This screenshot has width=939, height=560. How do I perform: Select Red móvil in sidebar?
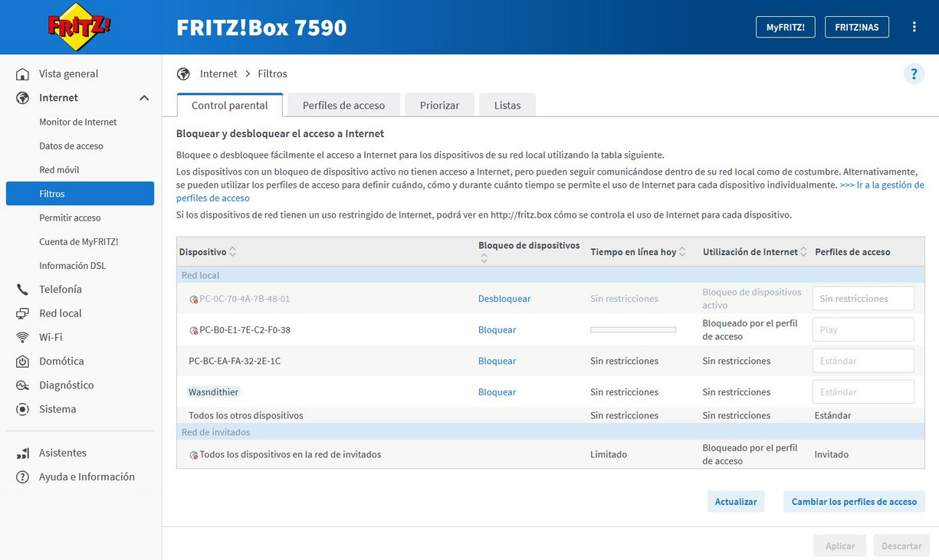[x=59, y=170]
